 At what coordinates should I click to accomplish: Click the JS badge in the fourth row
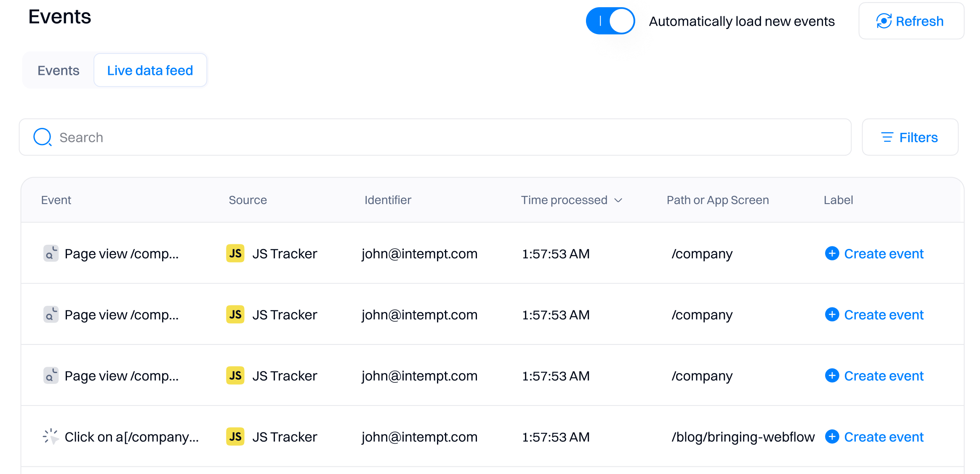pyautogui.click(x=235, y=437)
